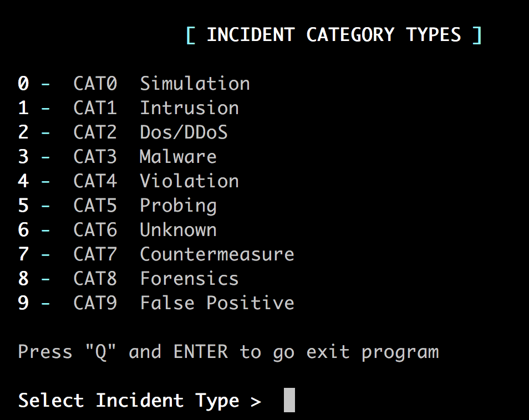Click the right cyan bracket in the header
Image resolution: width=529 pixels, height=420 pixels.
(x=477, y=35)
